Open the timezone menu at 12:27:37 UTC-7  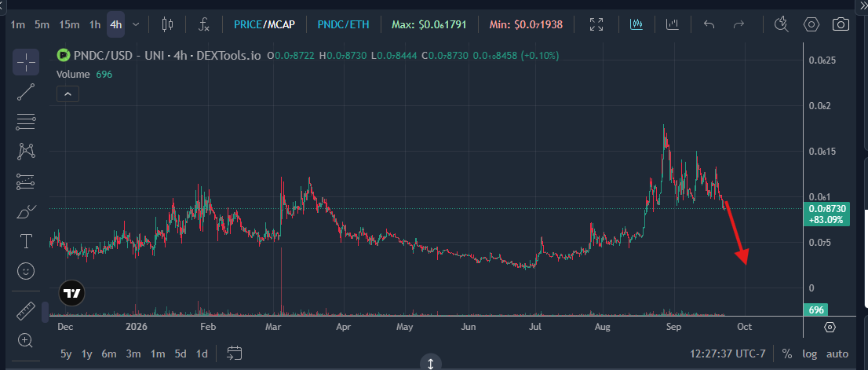(x=728, y=354)
